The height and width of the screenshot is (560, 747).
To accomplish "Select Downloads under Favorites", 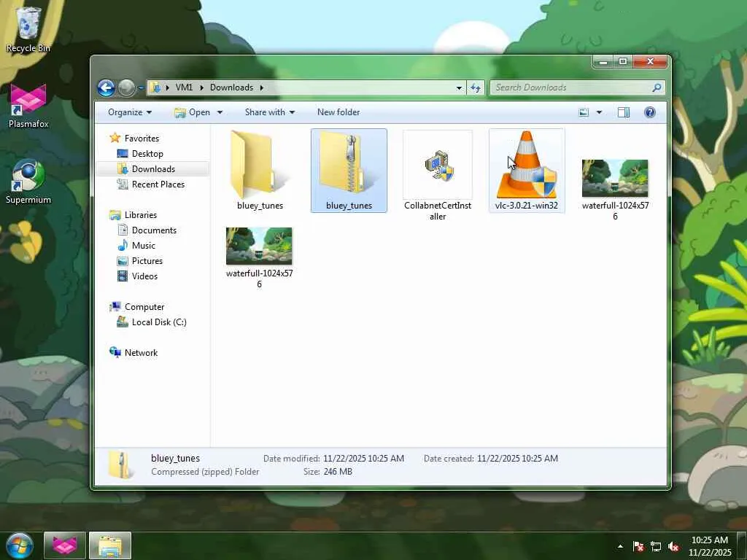I will coord(146,169).
